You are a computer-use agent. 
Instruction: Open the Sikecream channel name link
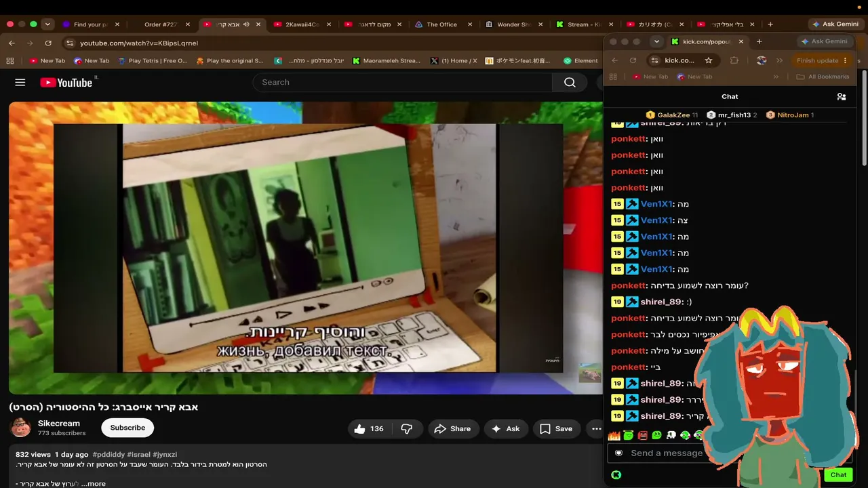tap(59, 424)
